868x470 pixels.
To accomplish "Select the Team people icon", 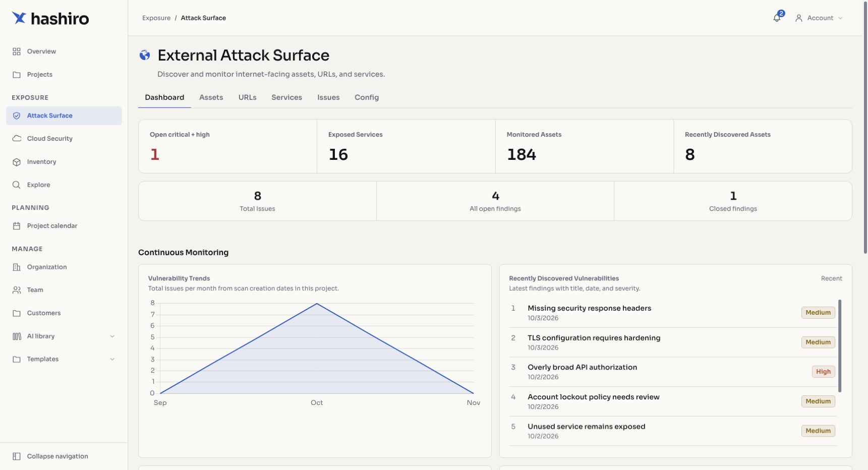I will click(17, 290).
